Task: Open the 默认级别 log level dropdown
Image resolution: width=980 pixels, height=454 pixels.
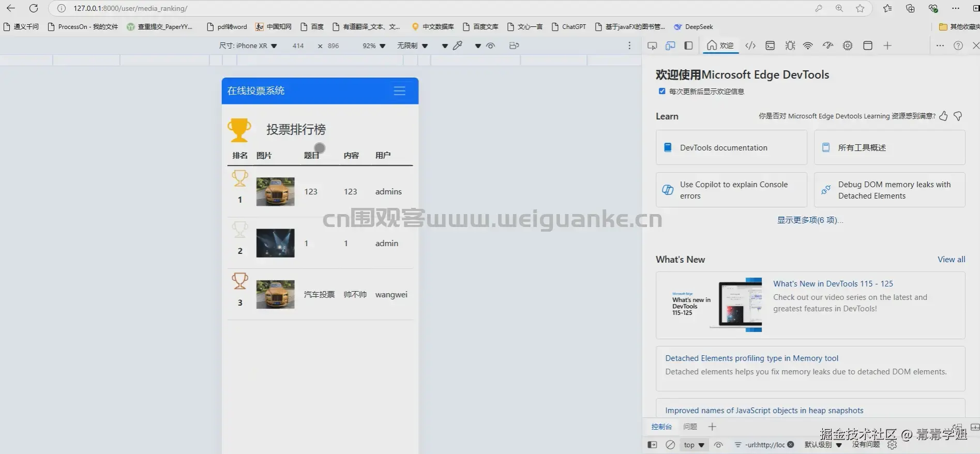Action: [823, 445]
